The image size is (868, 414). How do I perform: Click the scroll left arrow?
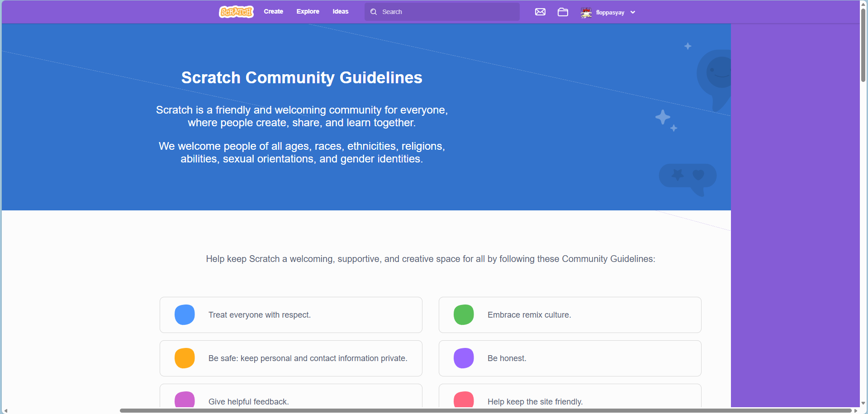pos(5,411)
